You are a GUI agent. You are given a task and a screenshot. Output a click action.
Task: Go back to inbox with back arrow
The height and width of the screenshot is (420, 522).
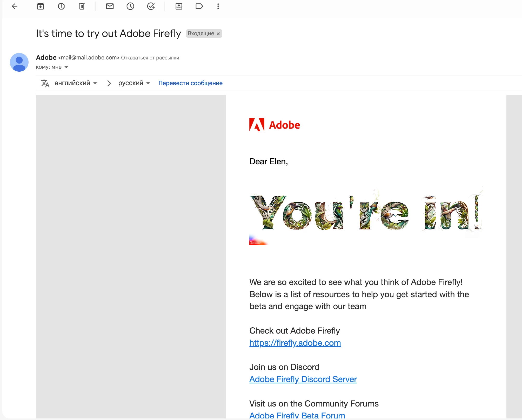coord(15,6)
